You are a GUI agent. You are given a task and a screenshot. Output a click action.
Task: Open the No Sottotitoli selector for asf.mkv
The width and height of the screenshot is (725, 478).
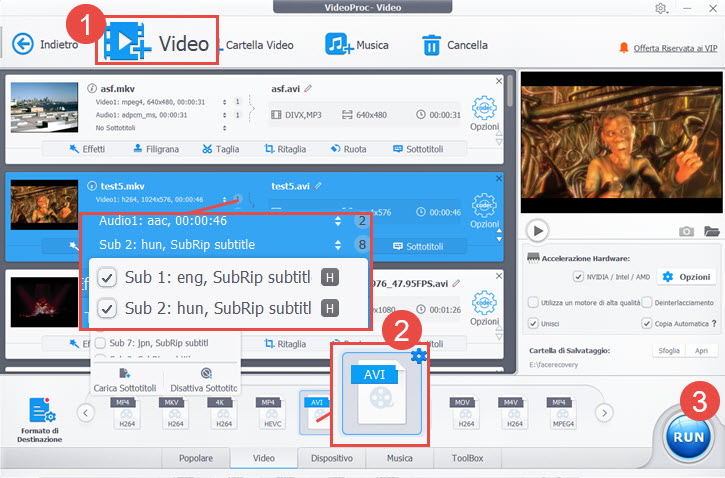click(x=225, y=128)
